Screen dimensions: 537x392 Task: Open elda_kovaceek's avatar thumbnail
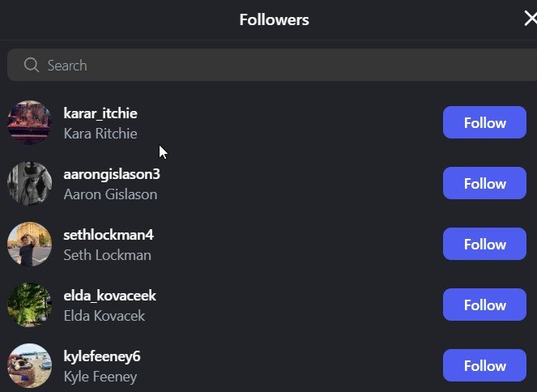point(29,305)
